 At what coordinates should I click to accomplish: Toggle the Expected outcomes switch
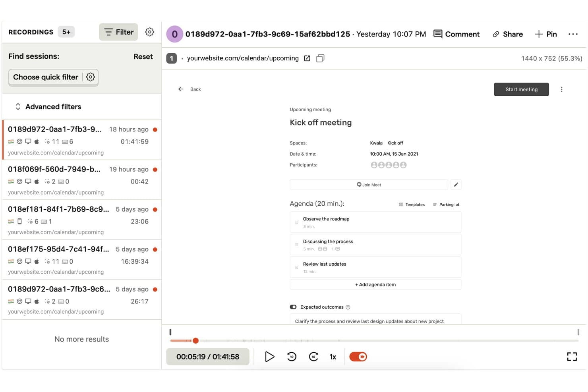tap(293, 307)
